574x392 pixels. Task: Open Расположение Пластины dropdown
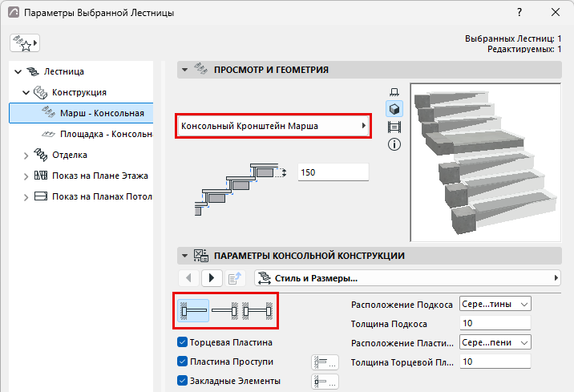[495, 342]
